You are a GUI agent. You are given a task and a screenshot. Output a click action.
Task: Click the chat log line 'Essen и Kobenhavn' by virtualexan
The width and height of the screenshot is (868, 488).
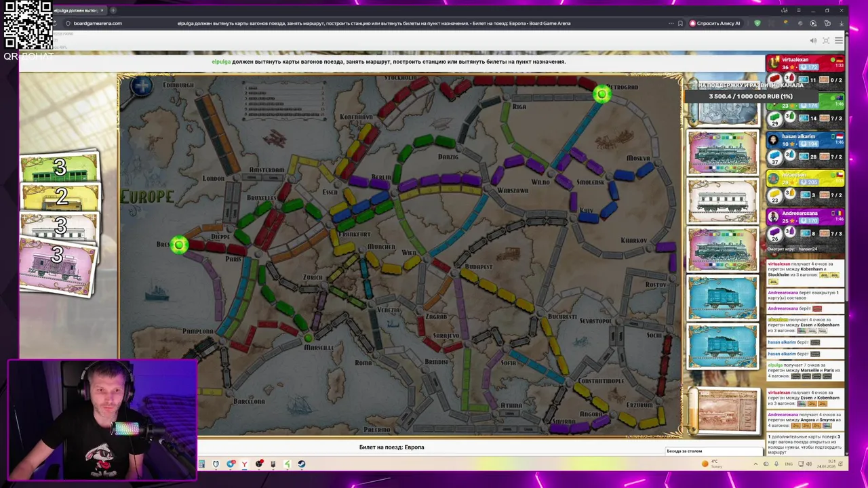point(804,398)
